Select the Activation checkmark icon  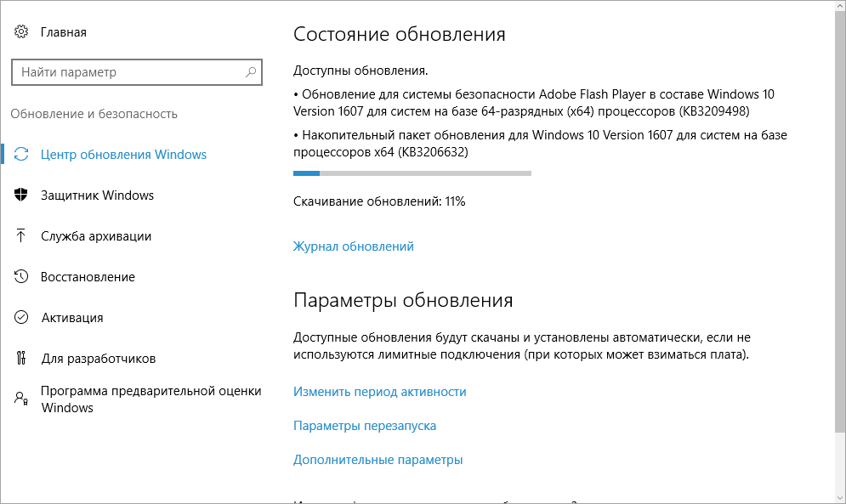tap(20, 317)
